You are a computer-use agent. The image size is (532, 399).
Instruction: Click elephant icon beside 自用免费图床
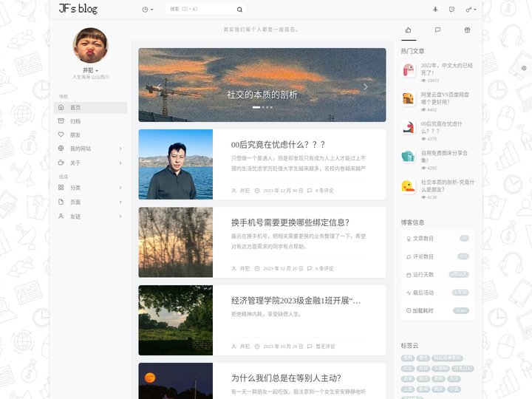(408, 157)
